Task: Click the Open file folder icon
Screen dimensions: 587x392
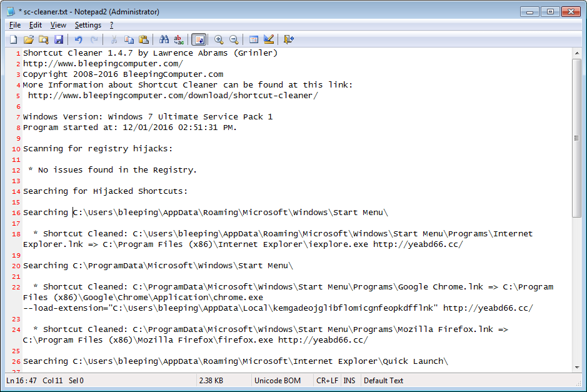Action: pos(29,39)
